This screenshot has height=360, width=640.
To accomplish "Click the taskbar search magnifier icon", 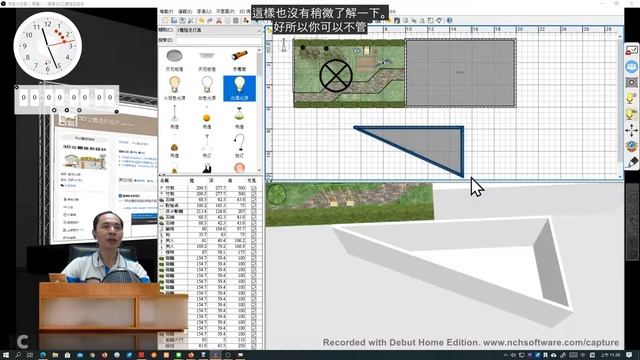I will tap(18, 355).
